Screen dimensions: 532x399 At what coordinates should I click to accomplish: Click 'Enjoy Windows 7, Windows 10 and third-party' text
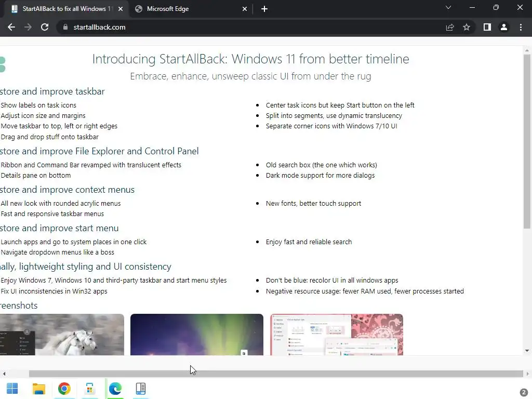coord(114,281)
